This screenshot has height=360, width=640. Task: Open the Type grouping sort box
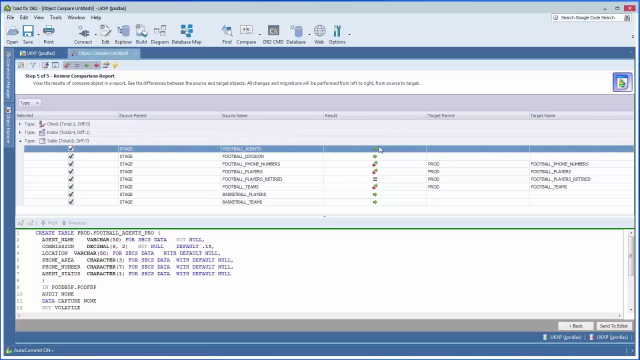(29, 103)
